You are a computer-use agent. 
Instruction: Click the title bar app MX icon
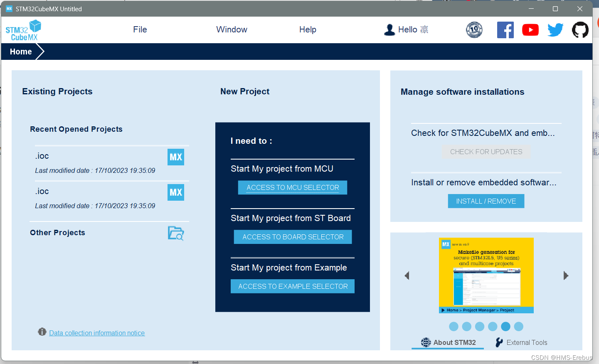(9, 9)
